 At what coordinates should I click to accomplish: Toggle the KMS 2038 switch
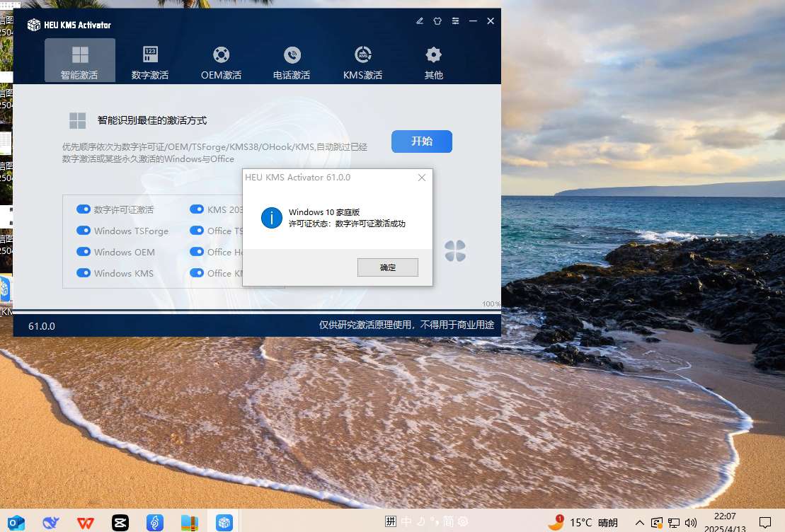(197, 209)
